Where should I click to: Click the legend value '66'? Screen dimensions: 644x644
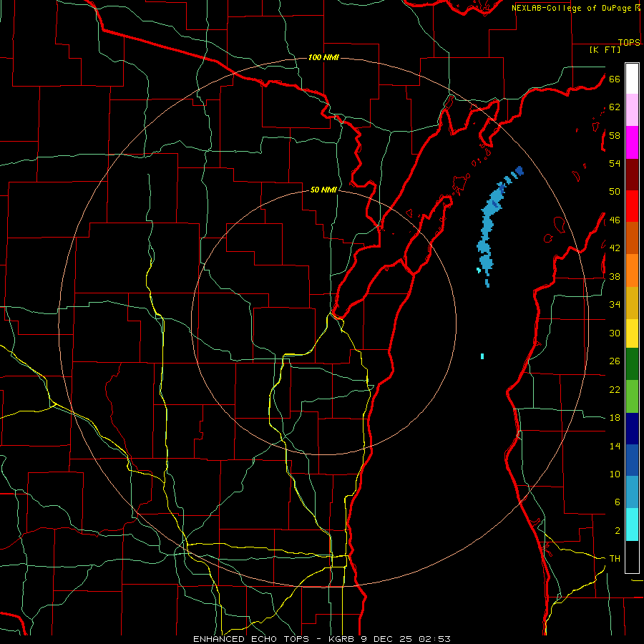pos(615,79)
